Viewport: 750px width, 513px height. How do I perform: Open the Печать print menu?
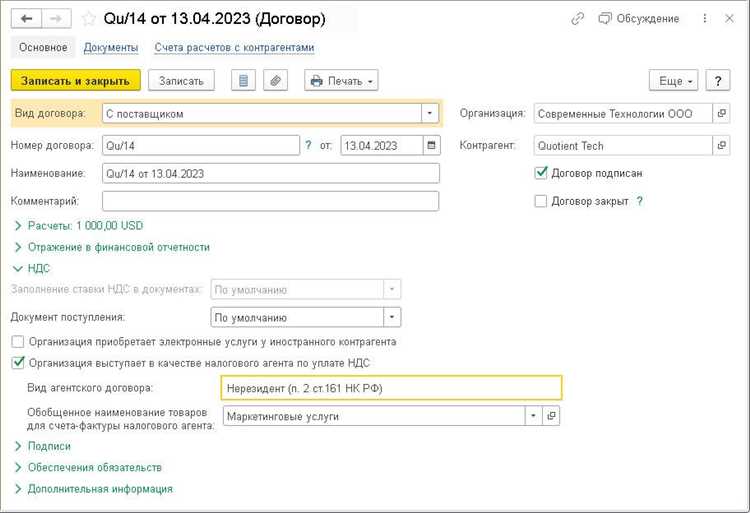point(341,81)
